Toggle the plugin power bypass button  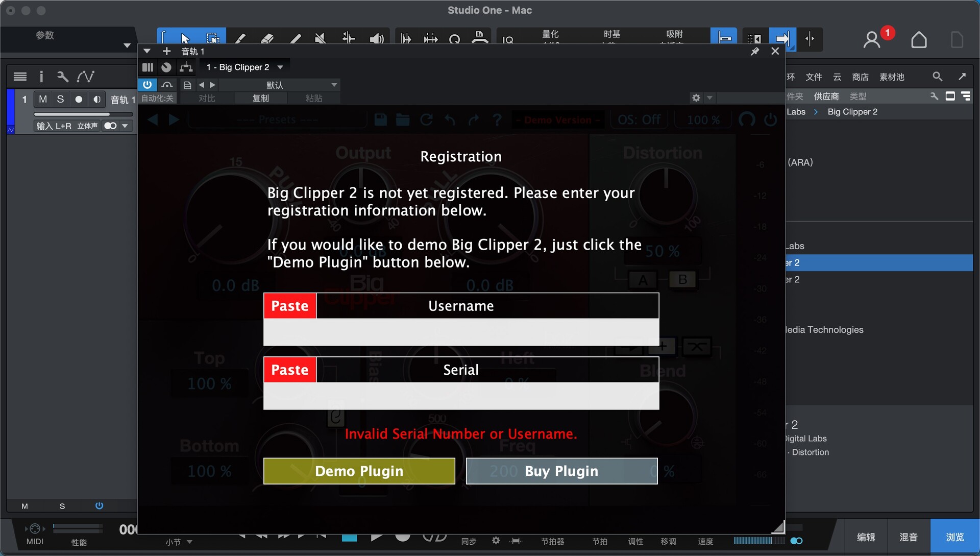pos(147,85)
